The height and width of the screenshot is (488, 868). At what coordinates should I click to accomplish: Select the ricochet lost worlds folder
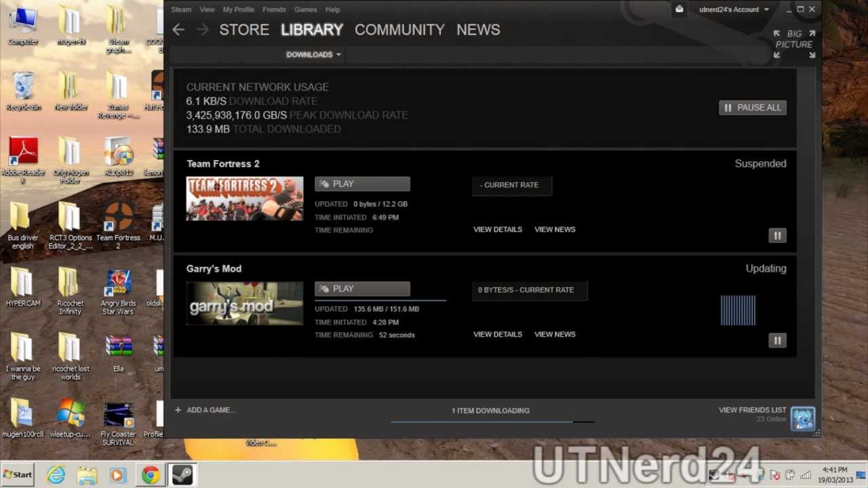70,358
